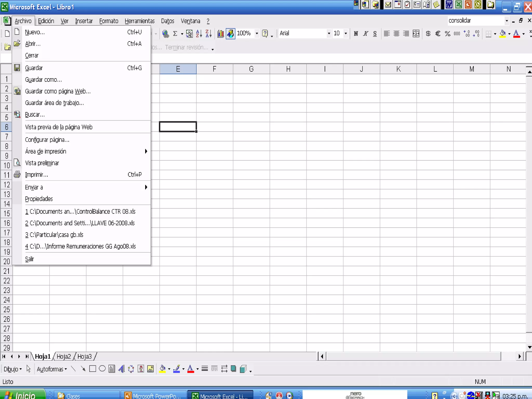Click the Inicio start button
Viewport: 532px width, 399px height.
[x=22, y=395]
